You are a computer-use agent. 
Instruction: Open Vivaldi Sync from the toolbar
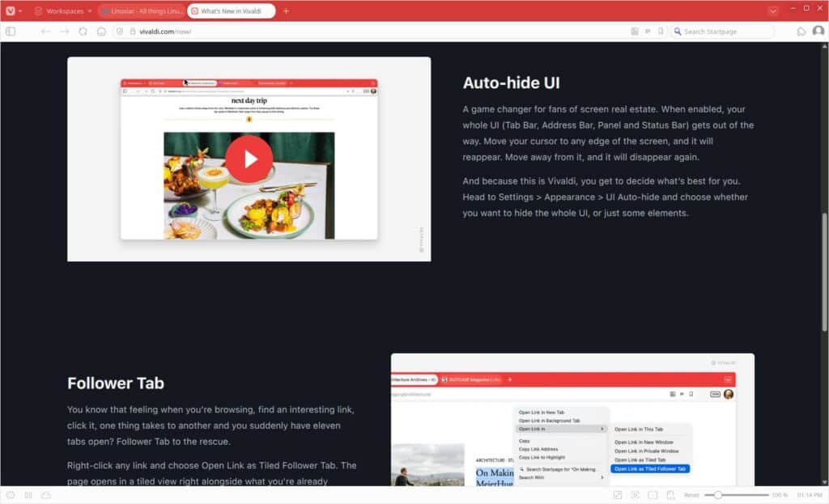pos(802,31)
